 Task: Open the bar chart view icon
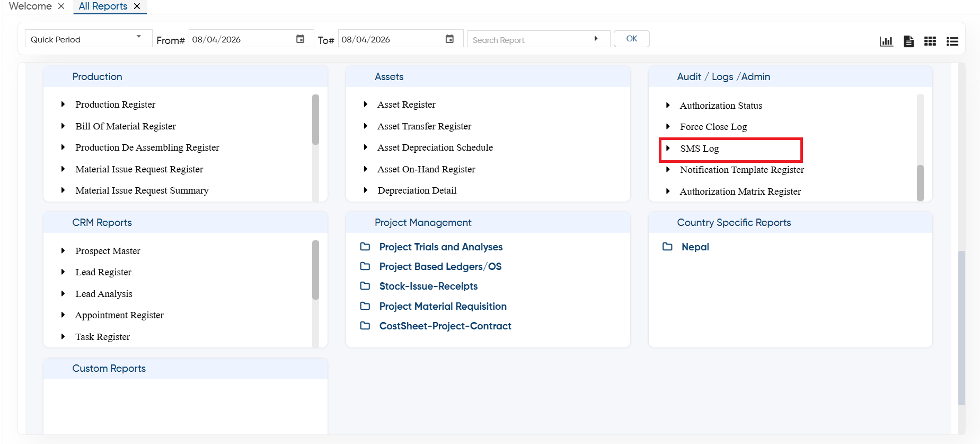coord(886,41)
